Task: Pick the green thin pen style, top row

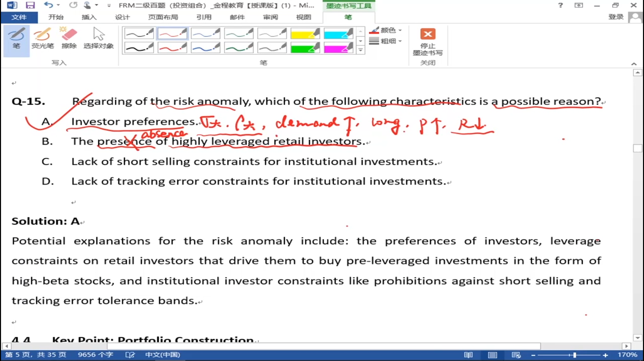Action: tap(238, 33)
